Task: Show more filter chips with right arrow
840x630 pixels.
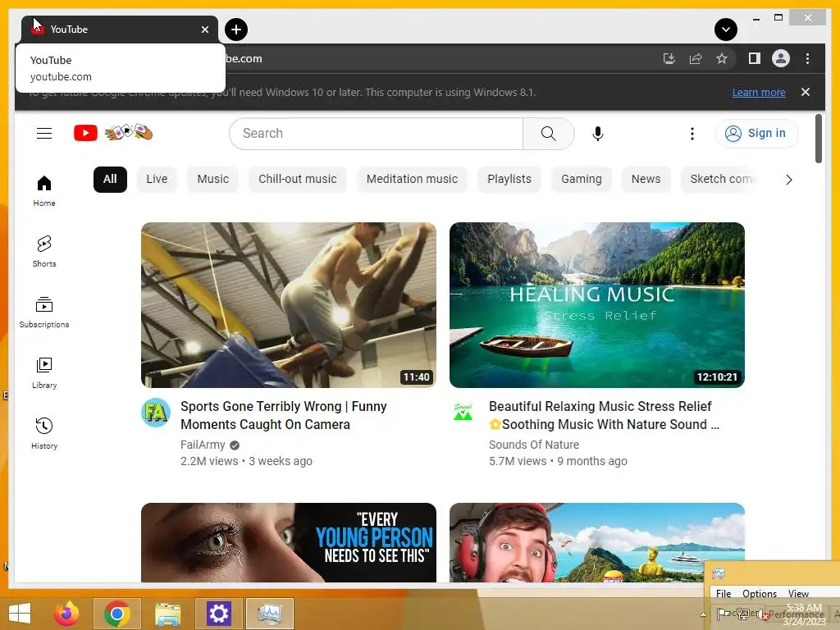Action: click(x=788, y=180)
